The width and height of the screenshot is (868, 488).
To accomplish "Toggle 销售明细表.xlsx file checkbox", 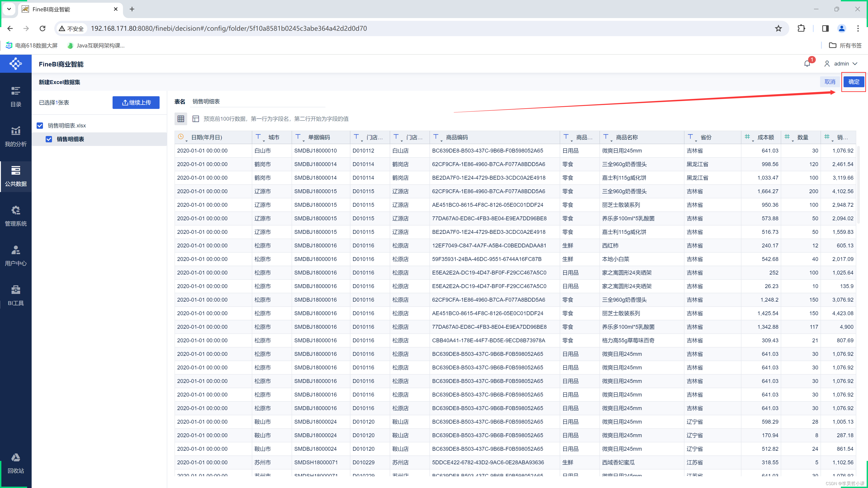I will (39, 125).
